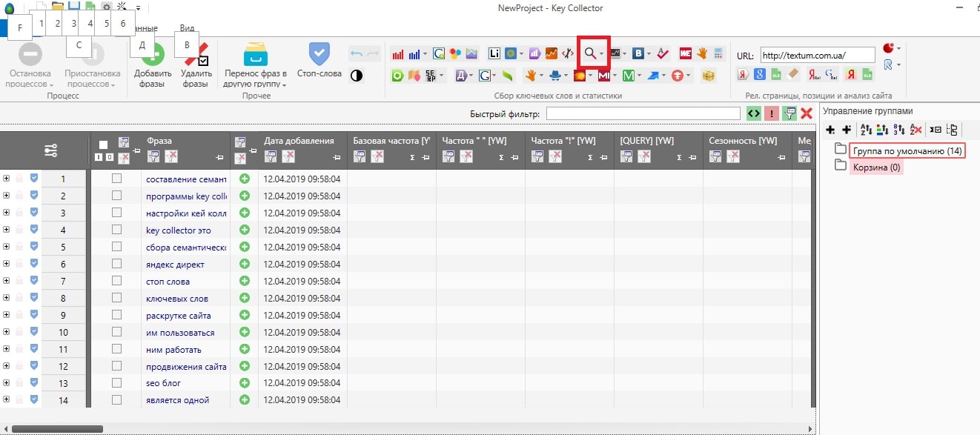Click phrase 'продвижения сайта'
The width and height of the screenshot is (980, 435).
click(186, 367)
